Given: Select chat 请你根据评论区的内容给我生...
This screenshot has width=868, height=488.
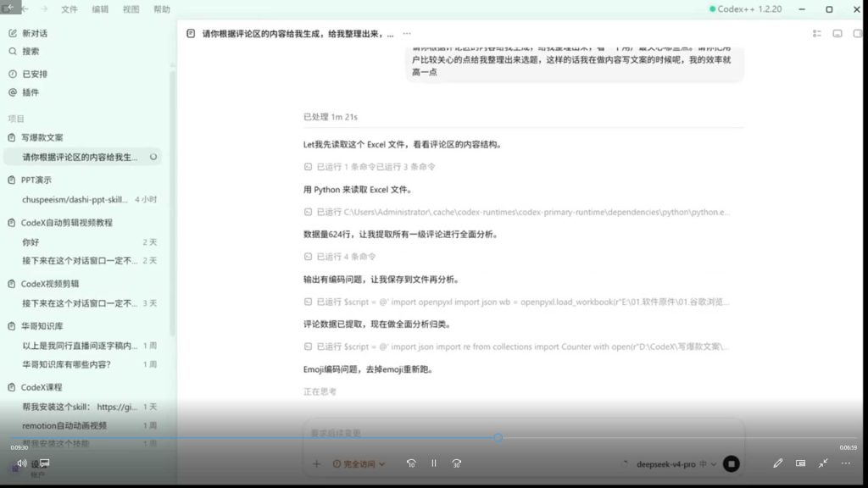Looking at the screenshot, I should click(x=83, y=157).
